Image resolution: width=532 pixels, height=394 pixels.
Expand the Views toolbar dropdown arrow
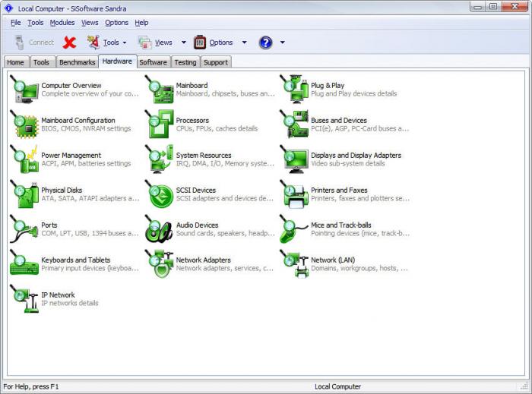click(x=184, y=43)
